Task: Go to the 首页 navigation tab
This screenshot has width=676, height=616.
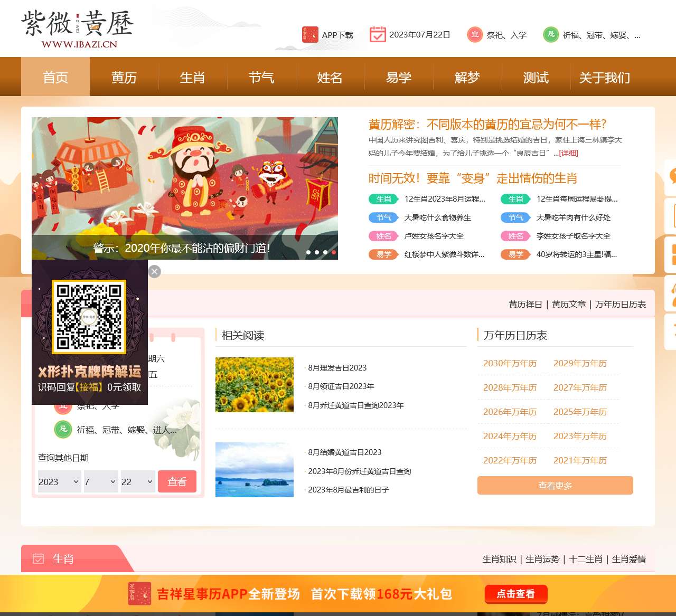Action: click(x=55, y=77)
